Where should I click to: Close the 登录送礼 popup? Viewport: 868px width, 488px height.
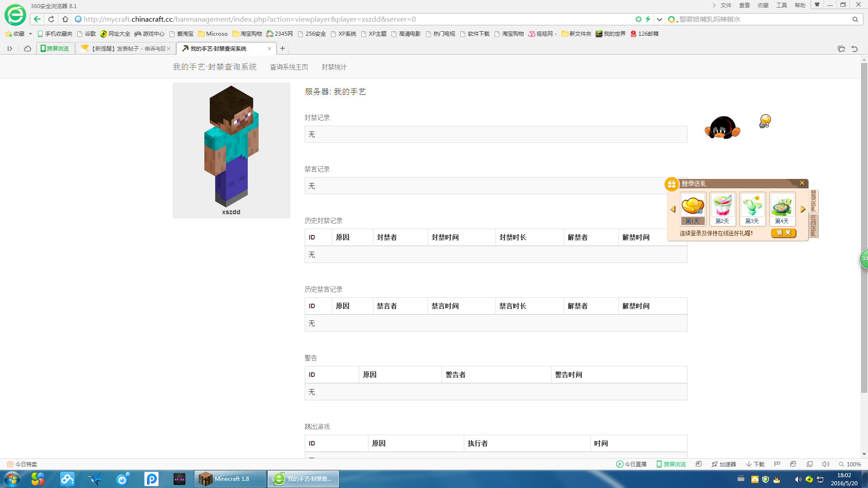(802, 183)
